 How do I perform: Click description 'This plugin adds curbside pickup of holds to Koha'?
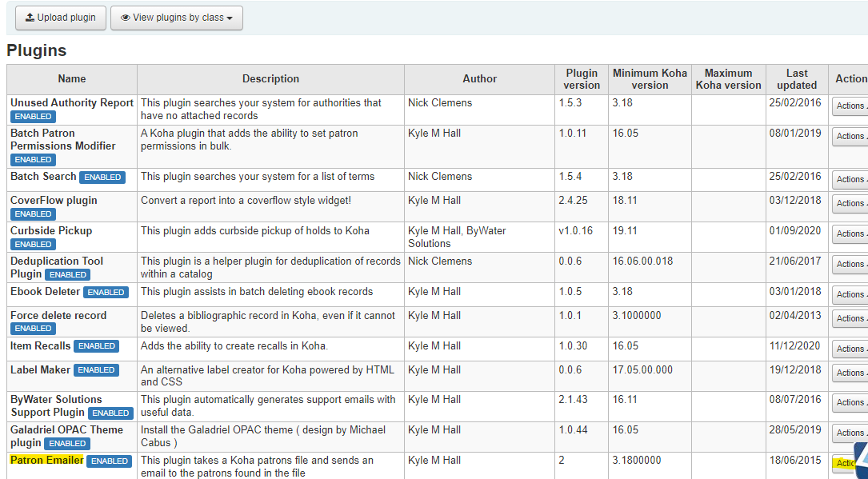(x=255, y=230)
